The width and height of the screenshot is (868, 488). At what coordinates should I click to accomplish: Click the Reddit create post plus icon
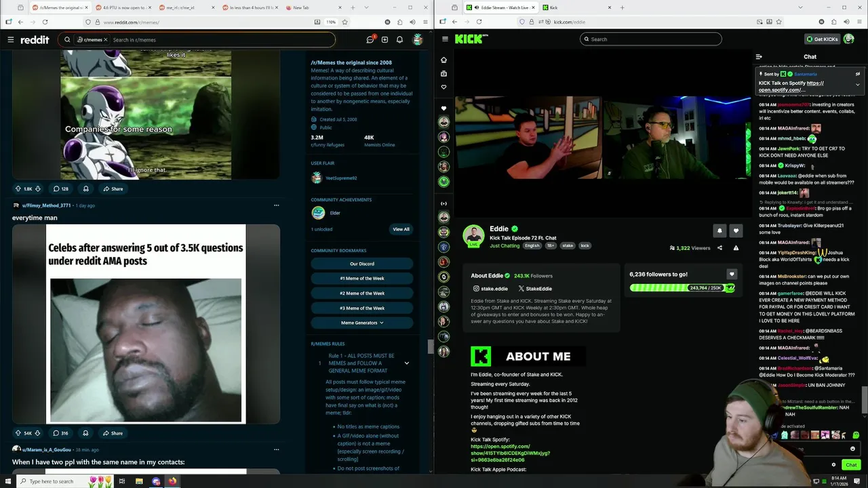pos(384,39)
